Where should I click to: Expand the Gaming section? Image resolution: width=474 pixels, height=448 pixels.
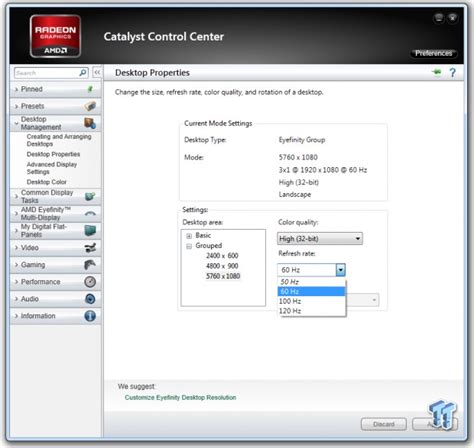[x=16, y=265]
